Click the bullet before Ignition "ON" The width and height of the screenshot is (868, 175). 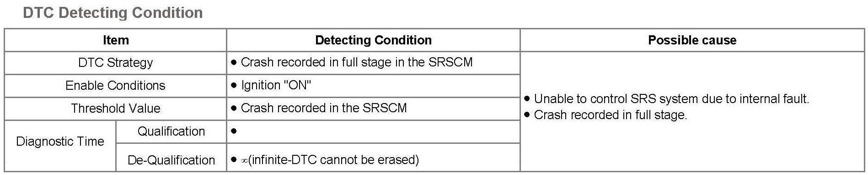pos(234,85)
